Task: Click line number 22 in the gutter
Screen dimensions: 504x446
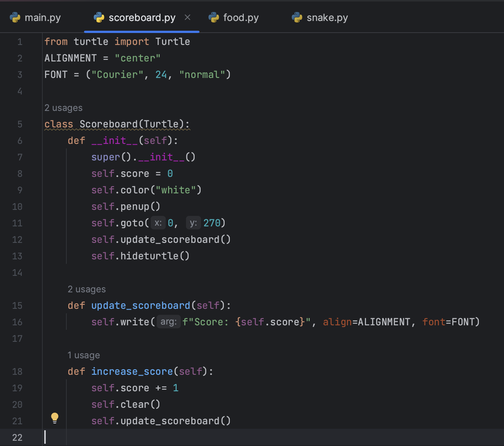Action: (x=17, y=437)
